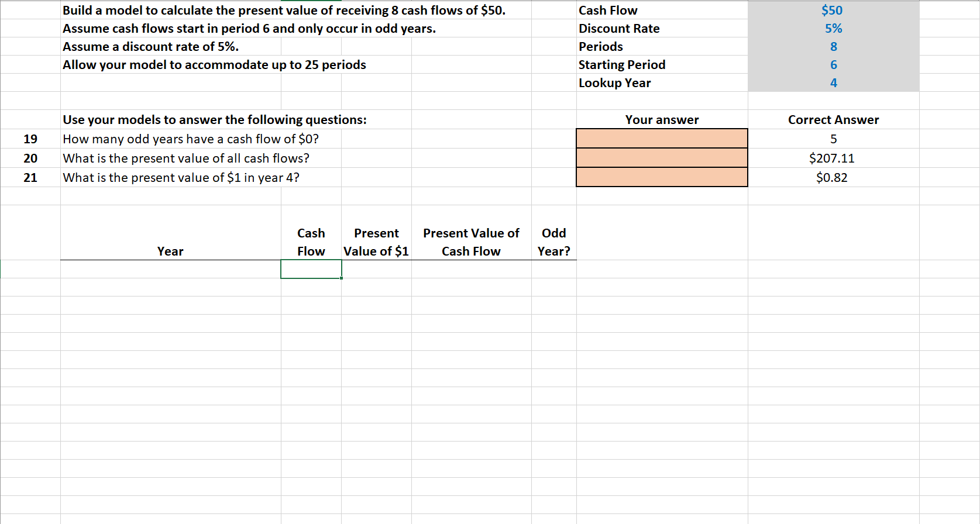Select the active cell under Cash Flow header
This screenshot has height=524, width=980.
pyautogui.click(x=311, y=269)
